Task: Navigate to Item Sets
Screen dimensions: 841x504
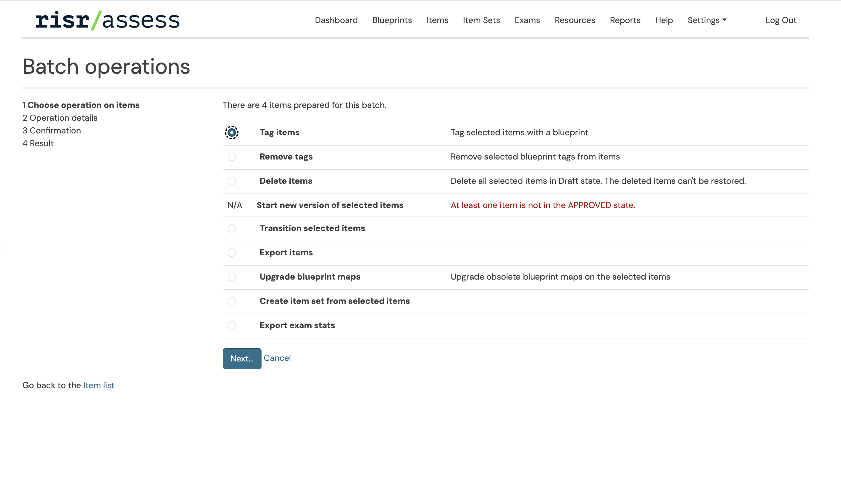Action: coord(481,20)
